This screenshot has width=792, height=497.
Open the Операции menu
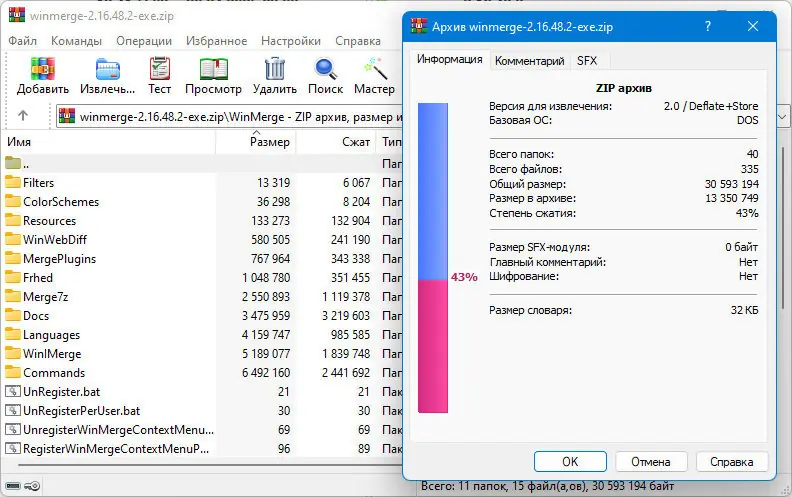[x=144, y=41]
